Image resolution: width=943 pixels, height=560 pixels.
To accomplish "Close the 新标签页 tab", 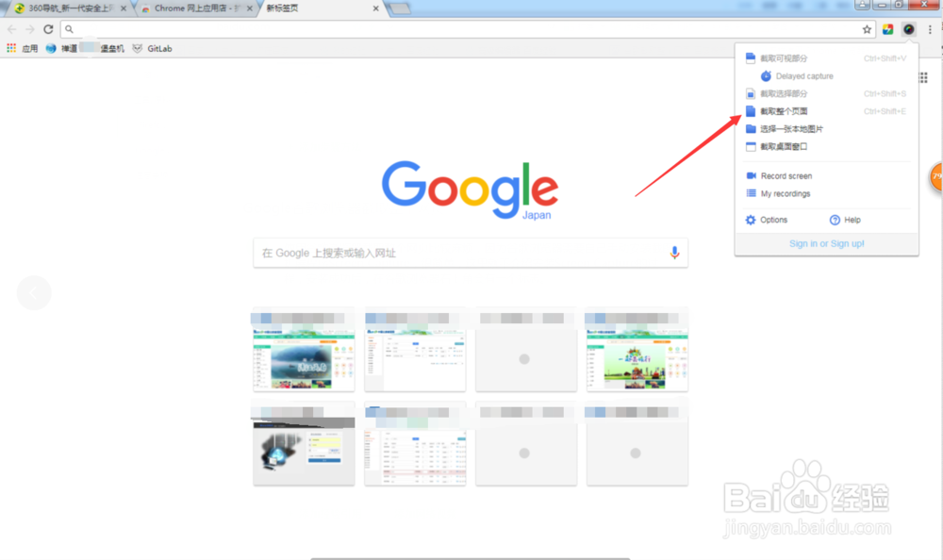I will point(376,8).
